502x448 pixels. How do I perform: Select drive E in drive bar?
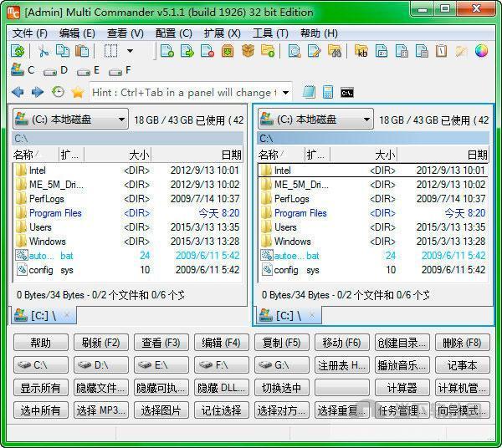tap(89, 70)
